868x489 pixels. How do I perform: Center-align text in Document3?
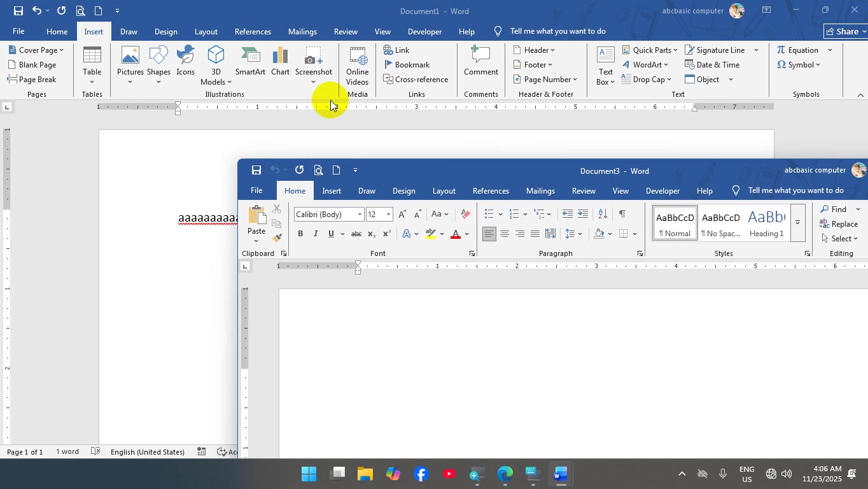click(x=505, y=234)
